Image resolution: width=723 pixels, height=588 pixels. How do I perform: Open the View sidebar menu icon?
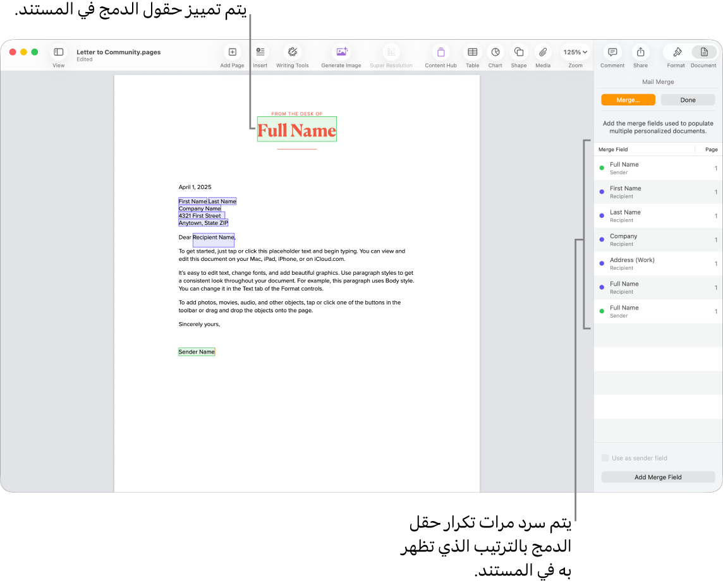pos(59,52)
